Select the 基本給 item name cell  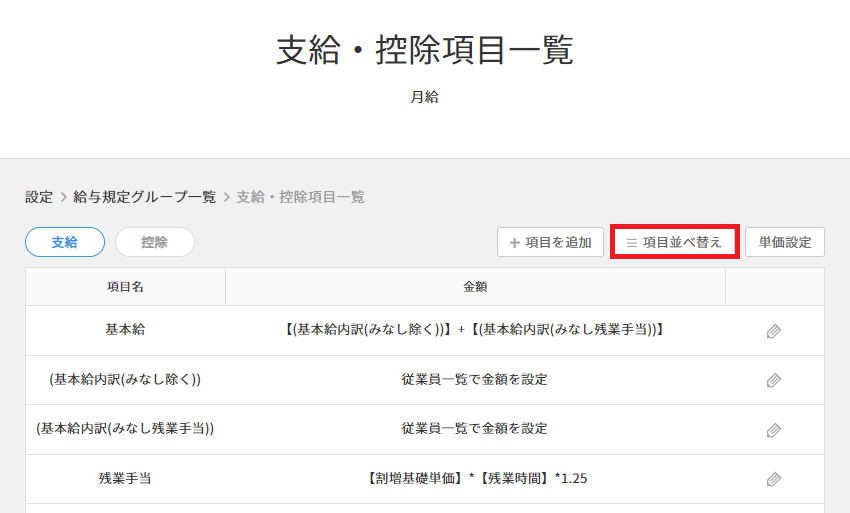[125, 330]
